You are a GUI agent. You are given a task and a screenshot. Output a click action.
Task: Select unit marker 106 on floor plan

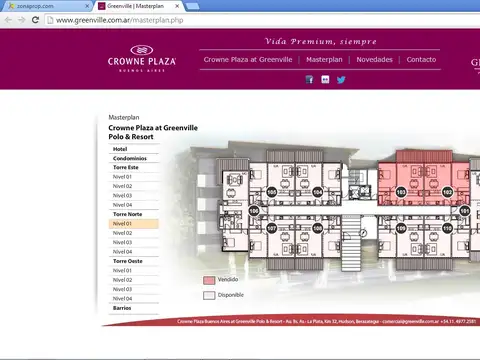254,211
